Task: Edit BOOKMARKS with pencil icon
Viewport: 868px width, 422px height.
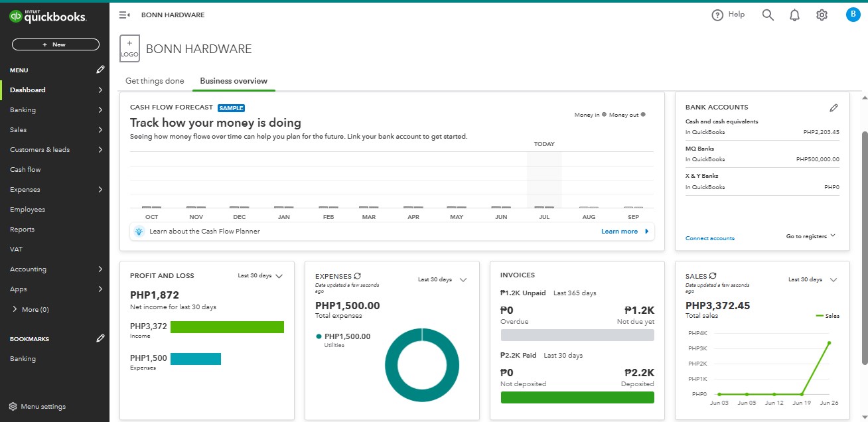Action: coord(100,338)
